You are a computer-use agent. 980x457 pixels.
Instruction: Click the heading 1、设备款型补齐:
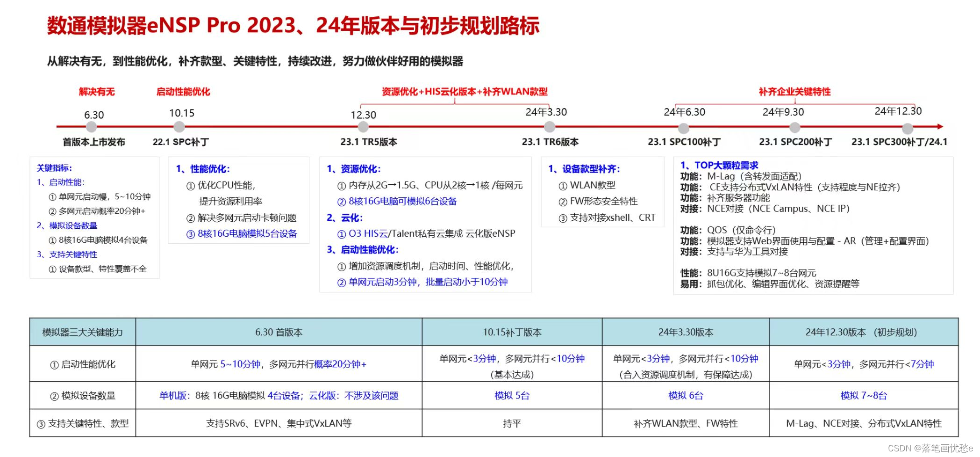pyautogui.click(x=584, y=169)
